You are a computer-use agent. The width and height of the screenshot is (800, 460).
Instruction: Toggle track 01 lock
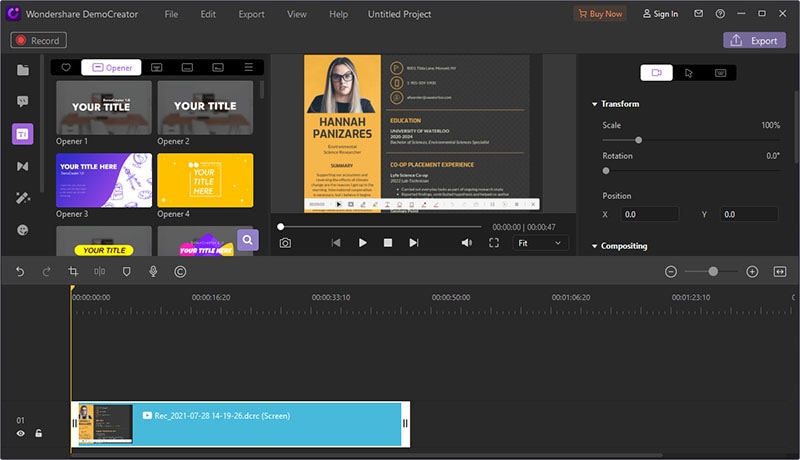(x=38, y=433)
